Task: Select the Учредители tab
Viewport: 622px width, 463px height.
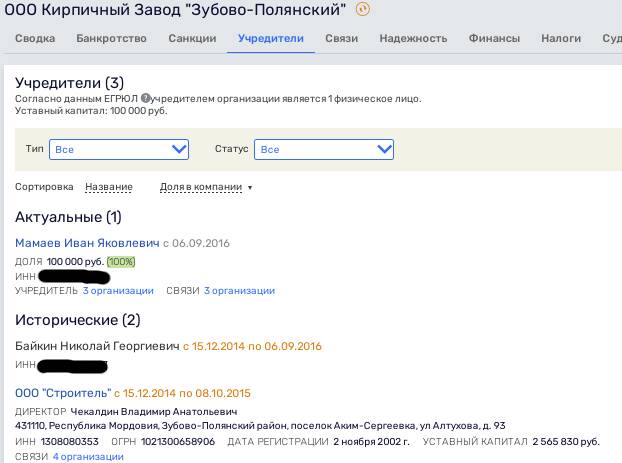Action: click(271, 38)
